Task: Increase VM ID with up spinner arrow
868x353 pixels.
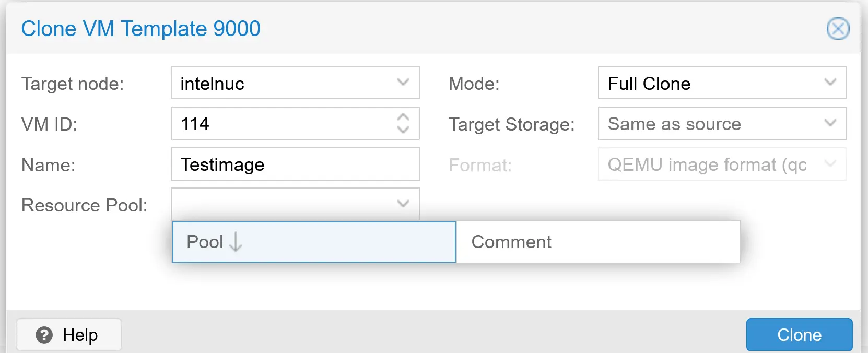Action: 403,117
